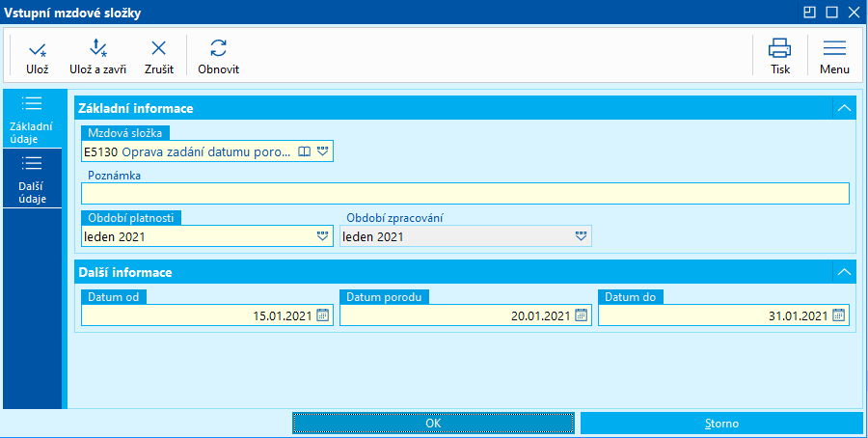Click the Základní informace header title
Screen dimensions: 868x438
(136, 108)
